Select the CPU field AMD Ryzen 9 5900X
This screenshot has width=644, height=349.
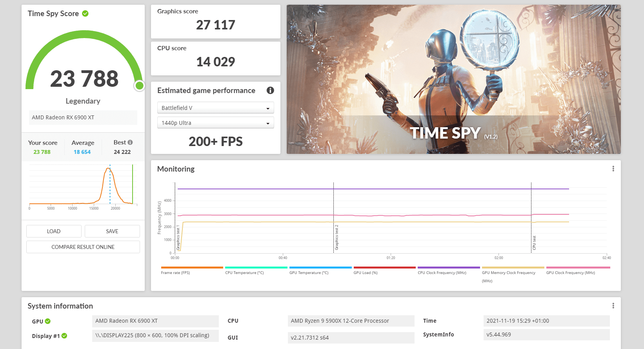pos(351,321)
